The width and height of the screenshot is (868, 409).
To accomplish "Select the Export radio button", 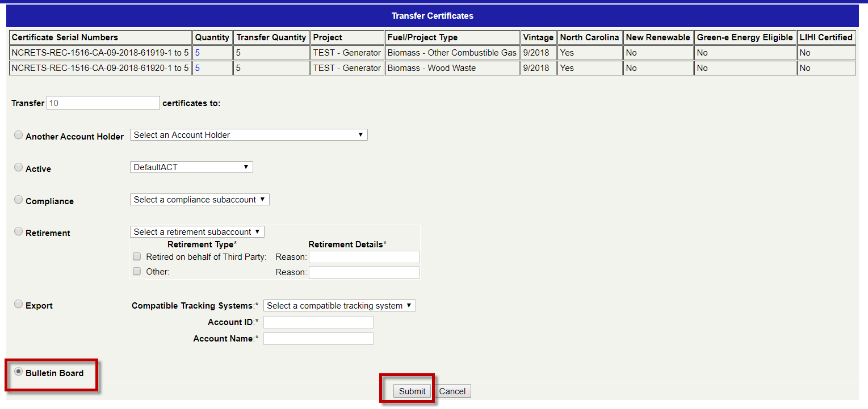I will (x=19, y=304).
